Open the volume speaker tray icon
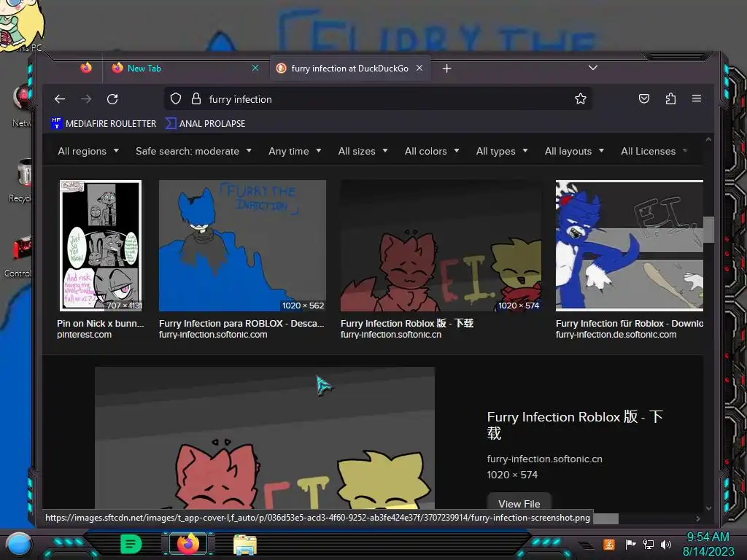Viewport: 747px width, 560px height. point(666,544)
